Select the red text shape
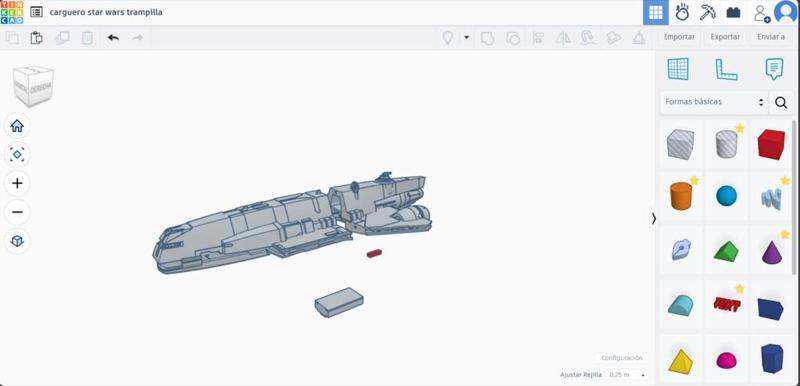Viewport: 800px width, 386px height. click(727, 304)
